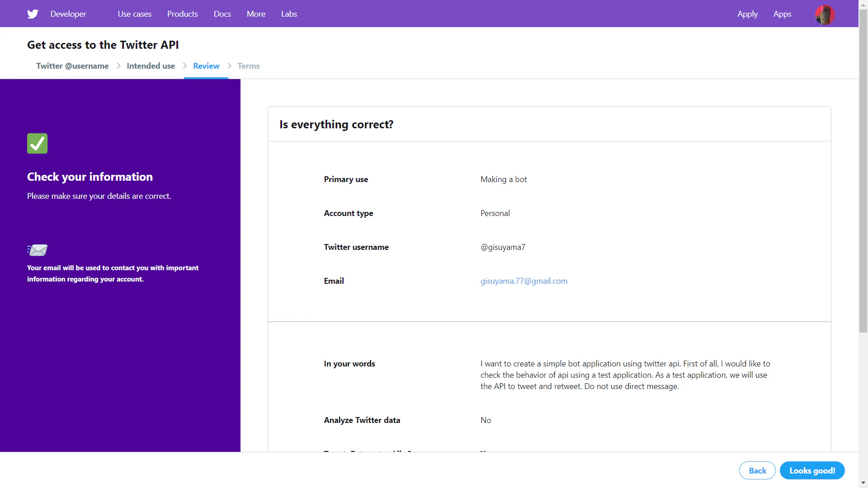Viewport: 868px width, 488px height.
Task: Go to Labs page
Action: [x=289, y=14]
